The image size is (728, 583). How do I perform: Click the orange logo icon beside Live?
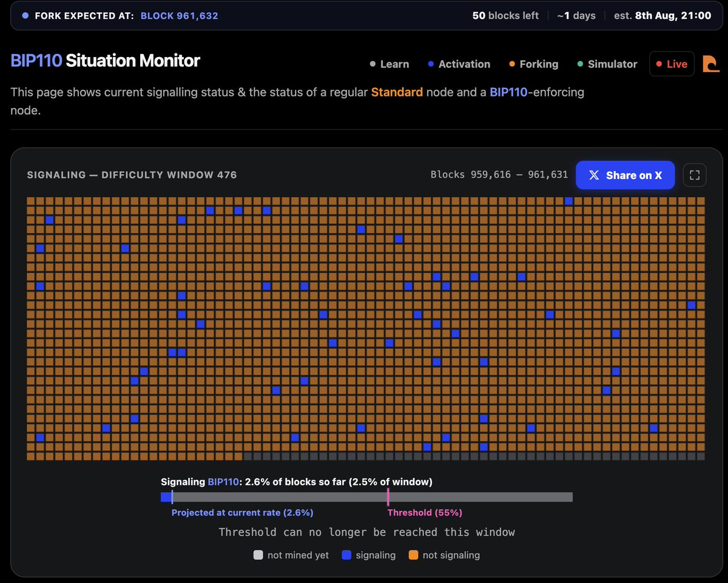(x=710, y=64)
